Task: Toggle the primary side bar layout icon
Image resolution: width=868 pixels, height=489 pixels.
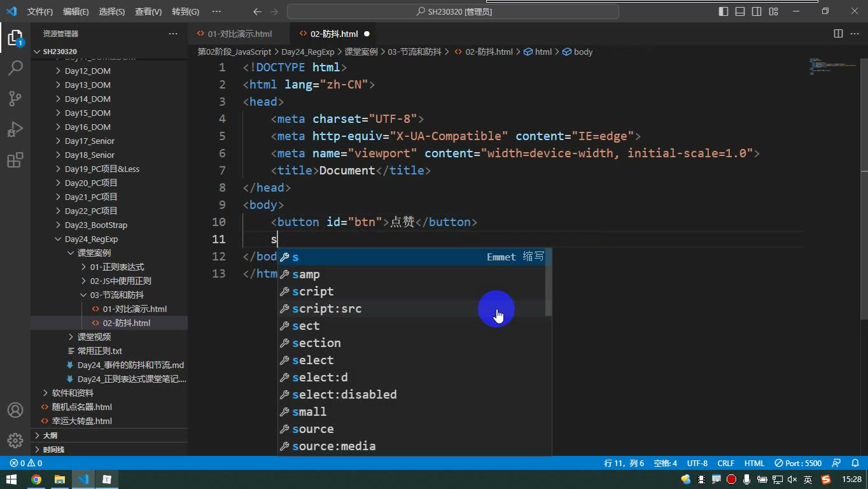Action: [724, 11]
